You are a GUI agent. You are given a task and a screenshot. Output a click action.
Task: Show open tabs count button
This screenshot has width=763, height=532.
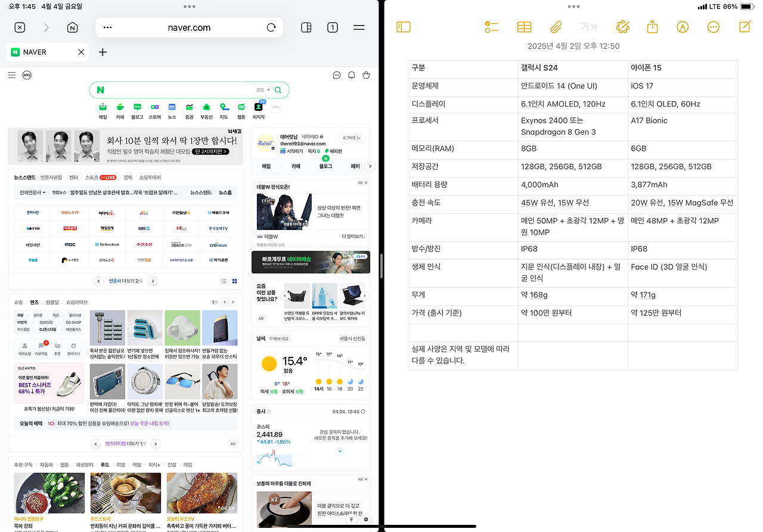click(x=333, y=27)
